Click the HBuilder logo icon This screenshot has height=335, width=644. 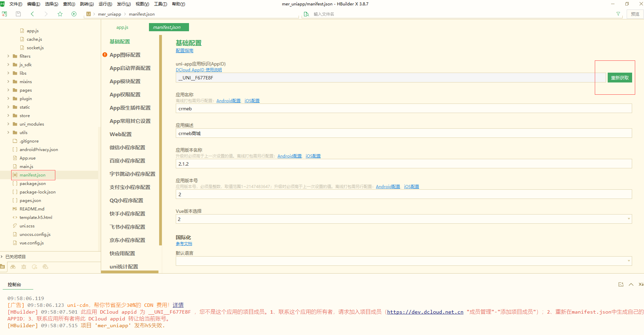(x=2, y=4)
